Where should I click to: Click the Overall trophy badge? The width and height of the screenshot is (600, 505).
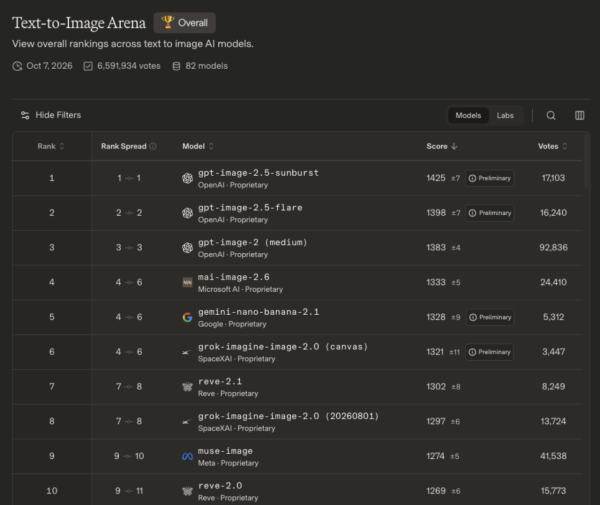tap(184, 23)
